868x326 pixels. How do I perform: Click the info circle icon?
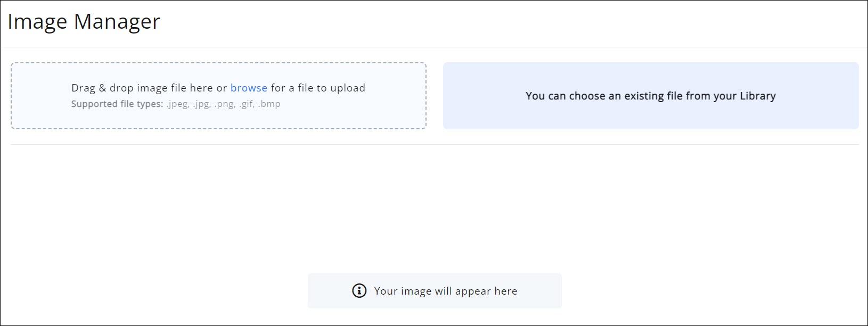point(359,291)
